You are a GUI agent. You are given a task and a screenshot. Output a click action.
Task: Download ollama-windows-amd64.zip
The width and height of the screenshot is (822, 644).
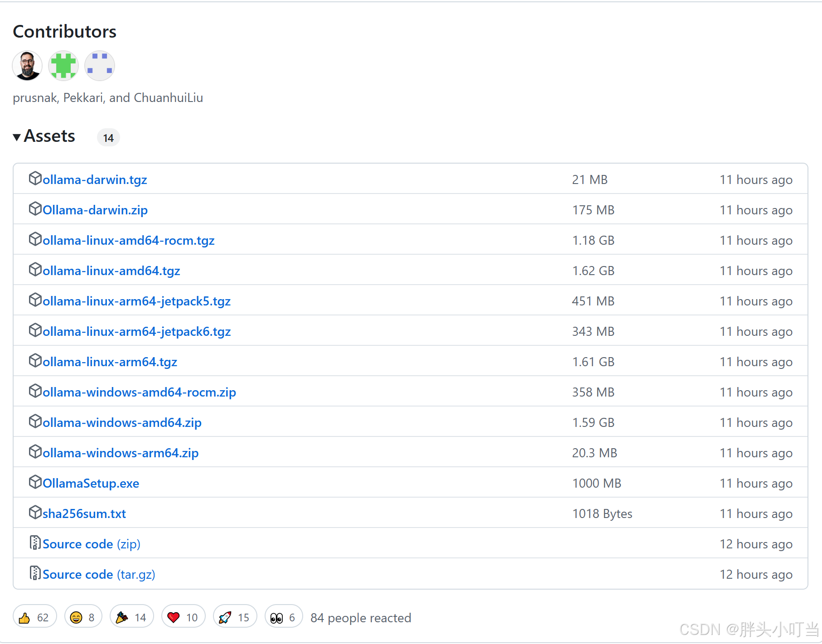point(122,422)
